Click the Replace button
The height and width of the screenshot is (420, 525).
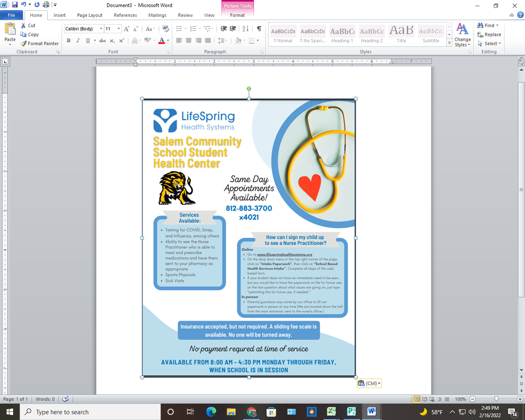[489, 34]
